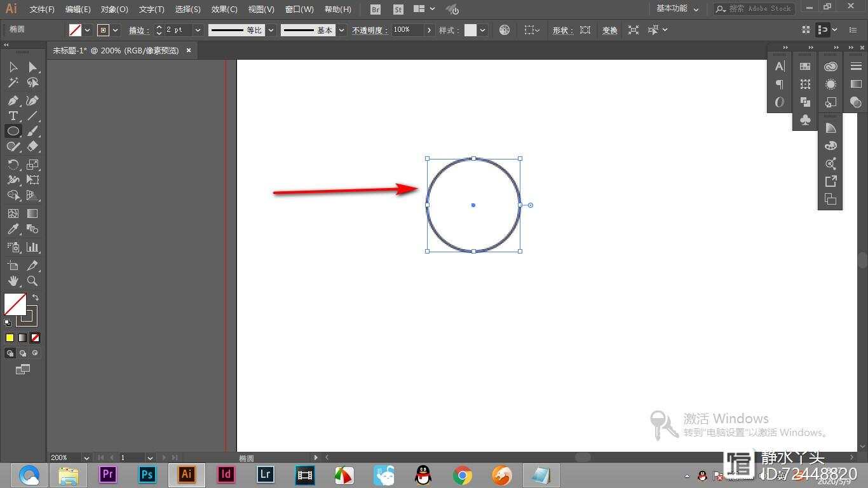Expand the opacity 100% arrow
Image resolution: width=868 pixels, height=488 pixels.
430,30
